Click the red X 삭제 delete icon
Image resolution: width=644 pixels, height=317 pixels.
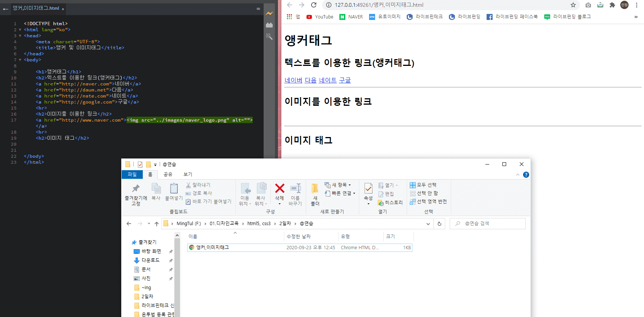click(279, 188)
